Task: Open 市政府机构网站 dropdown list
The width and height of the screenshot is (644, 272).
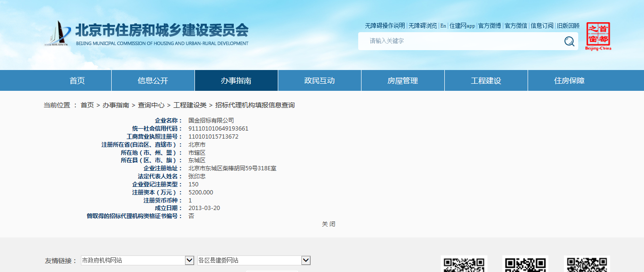Action: (189, 260)
